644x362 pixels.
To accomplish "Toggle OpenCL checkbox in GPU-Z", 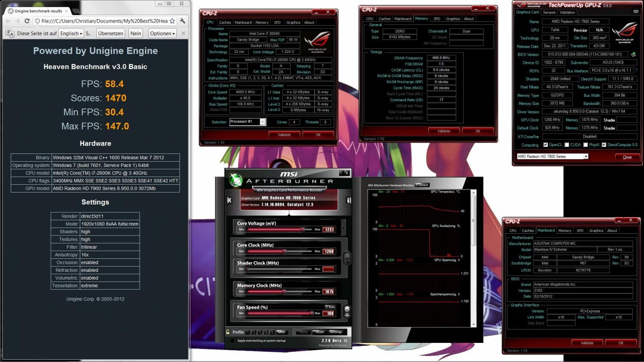I will click(545, 145).
